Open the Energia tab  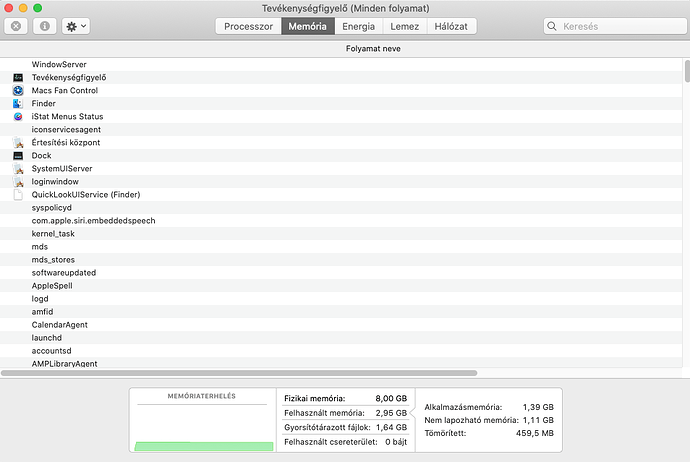click(358, 26)
